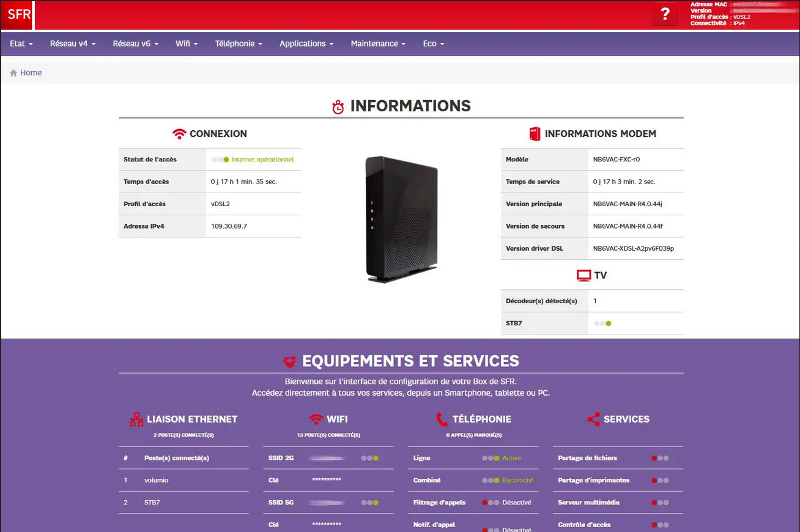800x532 pixels.
Task: Click the share icon beside SERVICES
Action: (593, 419)
